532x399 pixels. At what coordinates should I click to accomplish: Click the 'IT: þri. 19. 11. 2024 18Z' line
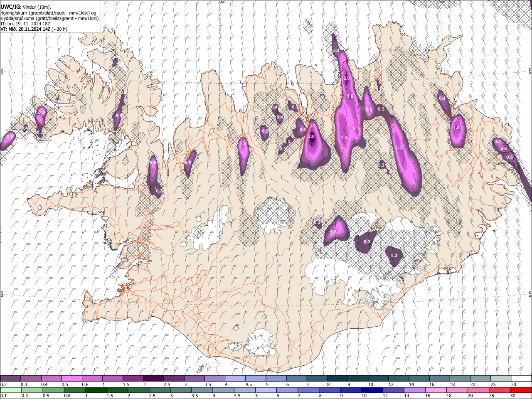[25, 24]
